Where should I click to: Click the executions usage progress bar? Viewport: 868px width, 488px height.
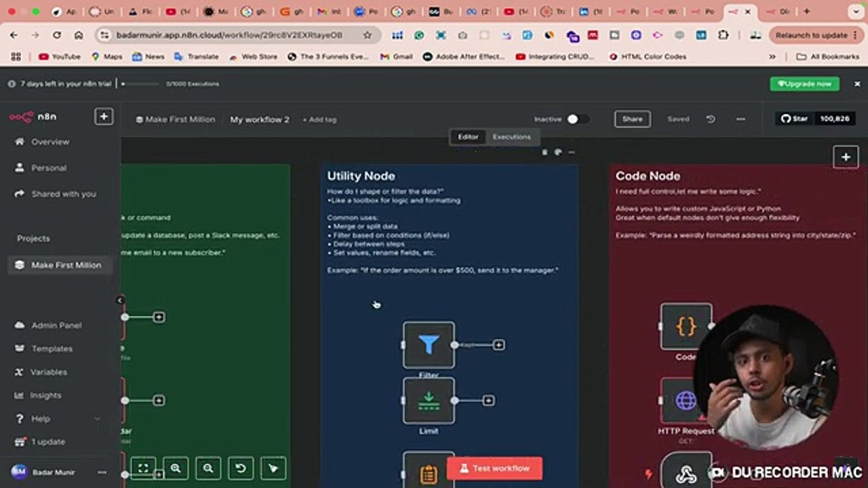pos(141,84)
